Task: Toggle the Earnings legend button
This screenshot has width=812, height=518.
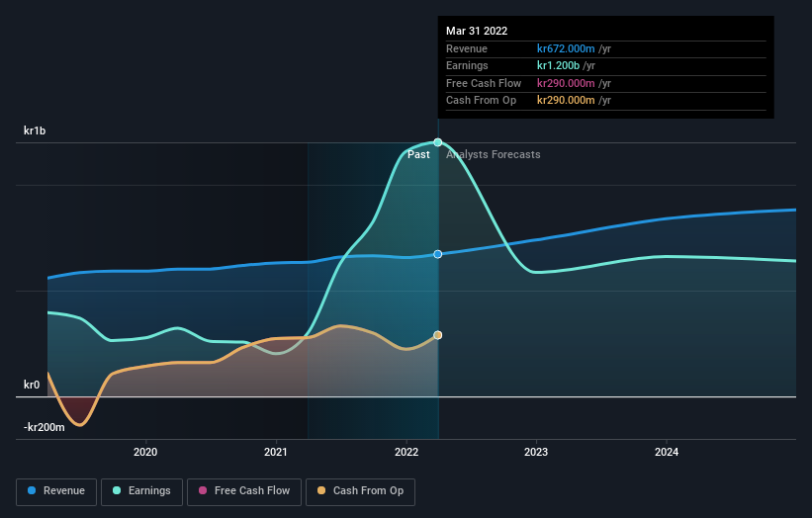Action: (x=141, y=491)
